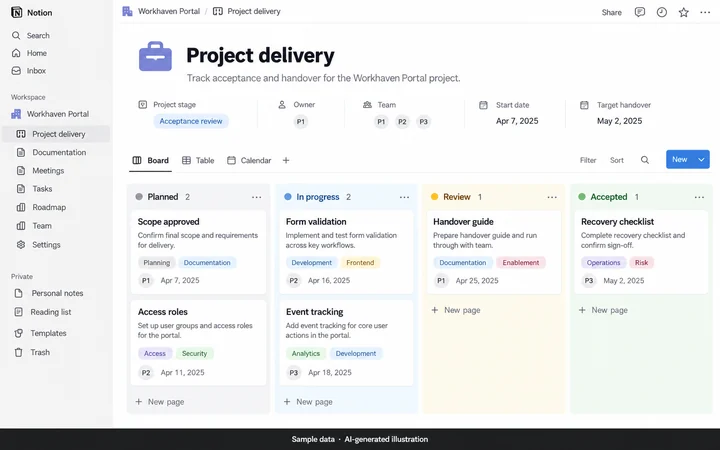Open Review column options menu
Viewport: 720px width, 450px height.
point(552,197)
